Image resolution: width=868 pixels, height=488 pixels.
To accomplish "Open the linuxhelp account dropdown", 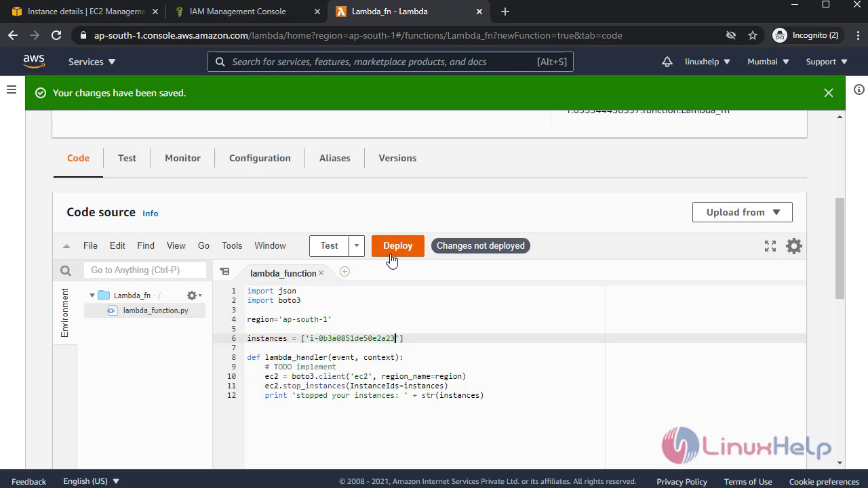I will 707,62.
